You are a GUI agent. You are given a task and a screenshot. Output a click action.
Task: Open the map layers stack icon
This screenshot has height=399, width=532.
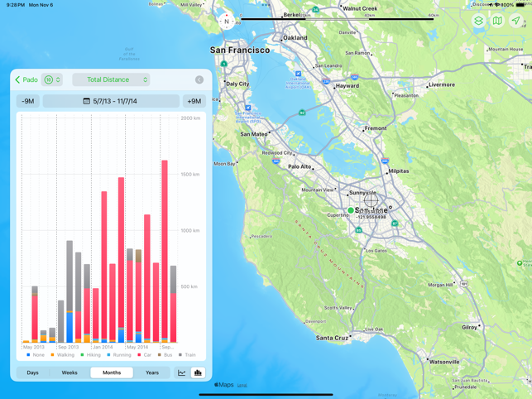(x=478, y=21)
